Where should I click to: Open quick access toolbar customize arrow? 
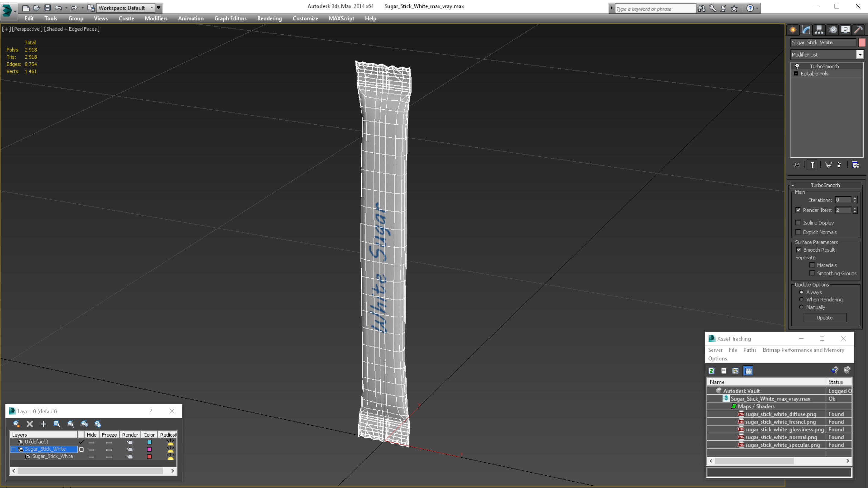[158, 8]
